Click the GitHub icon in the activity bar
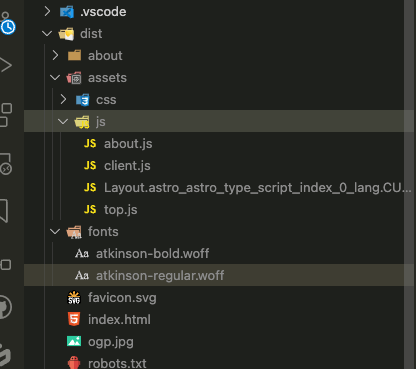Viewport: 416px width, 369px height. coord(5,307)
